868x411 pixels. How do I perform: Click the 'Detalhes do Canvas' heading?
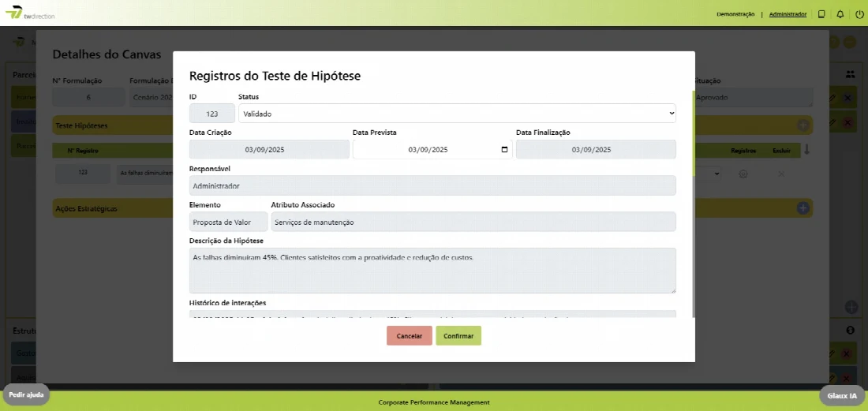pyautogui.click(x=107, y=54)
